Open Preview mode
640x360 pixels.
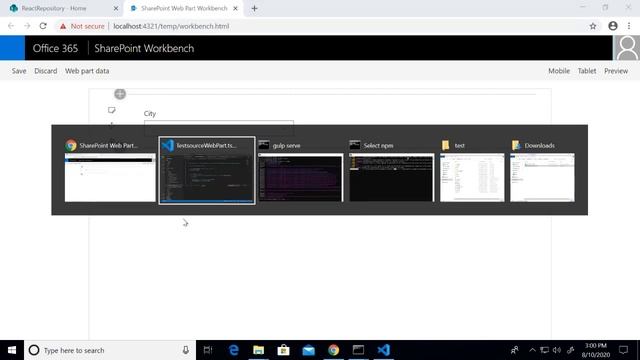pos(616,71)
